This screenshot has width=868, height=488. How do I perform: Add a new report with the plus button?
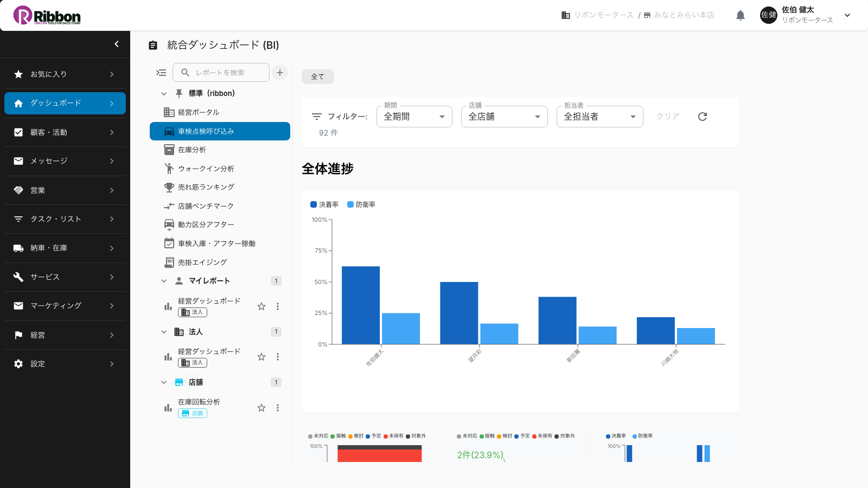point(280,73)
